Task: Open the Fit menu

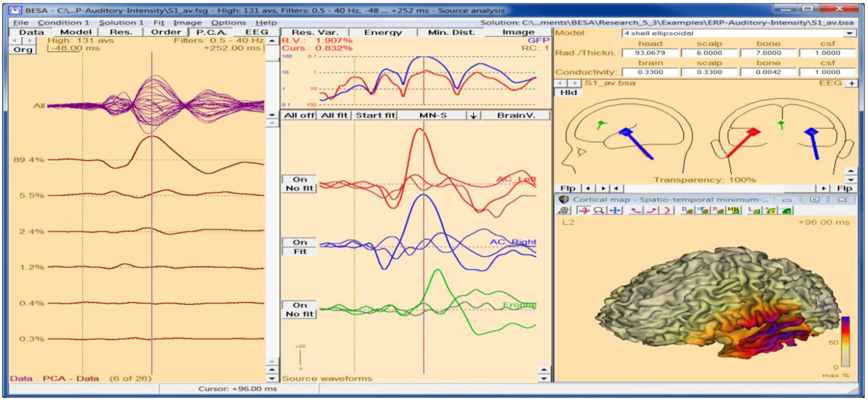Action: (x=158, y=23)
